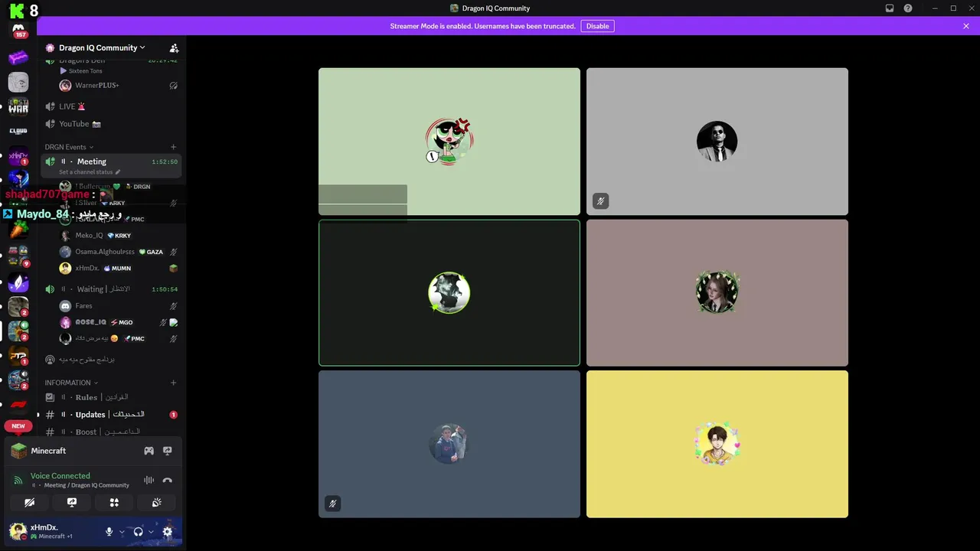
Task: Select user xHmDx. in Meeting channel list
Action: pyautogui.click(x=119, y=269)
